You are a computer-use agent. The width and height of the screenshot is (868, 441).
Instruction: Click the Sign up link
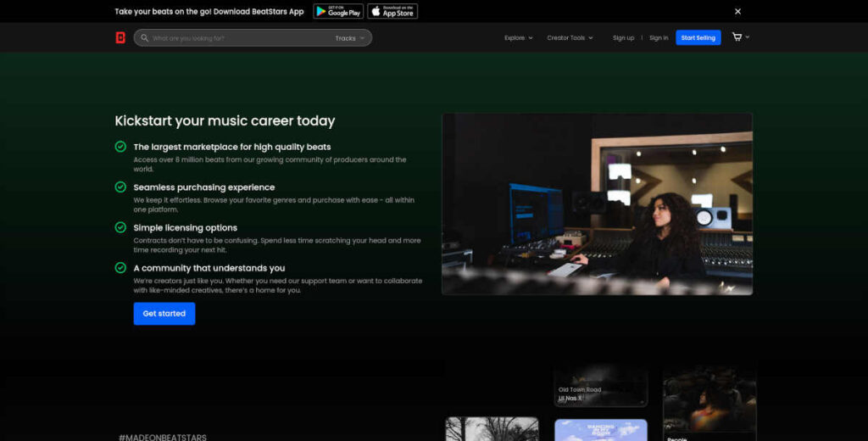[x=623, y=37]
